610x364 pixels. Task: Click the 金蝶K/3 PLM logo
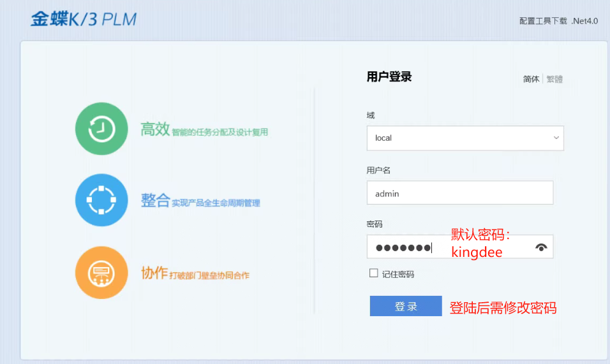[84, 19]
